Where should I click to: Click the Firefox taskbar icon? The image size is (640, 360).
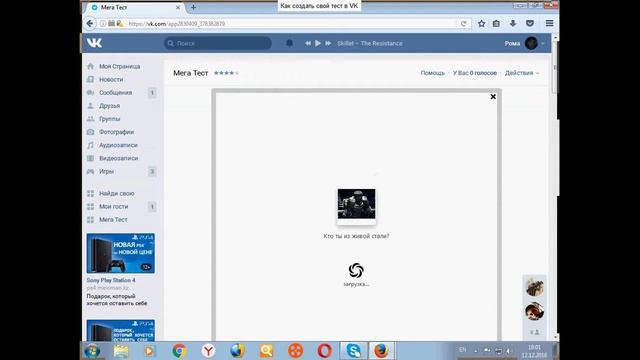(x=382, y=351)
